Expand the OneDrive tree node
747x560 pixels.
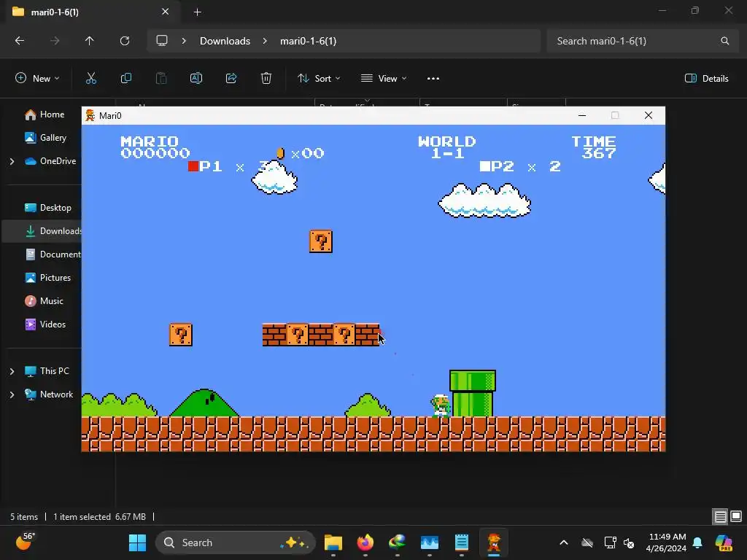tap(12, 161)
